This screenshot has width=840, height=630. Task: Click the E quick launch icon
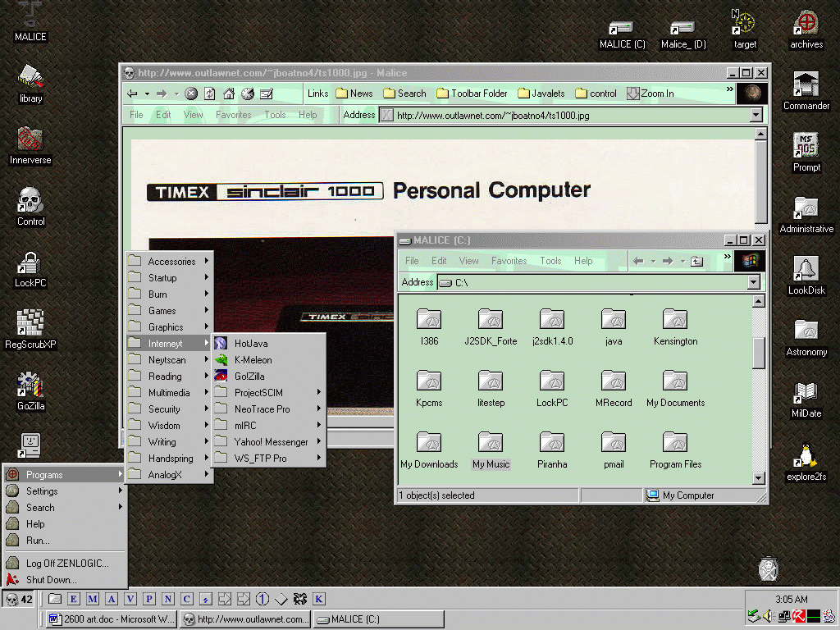(73, 599)
